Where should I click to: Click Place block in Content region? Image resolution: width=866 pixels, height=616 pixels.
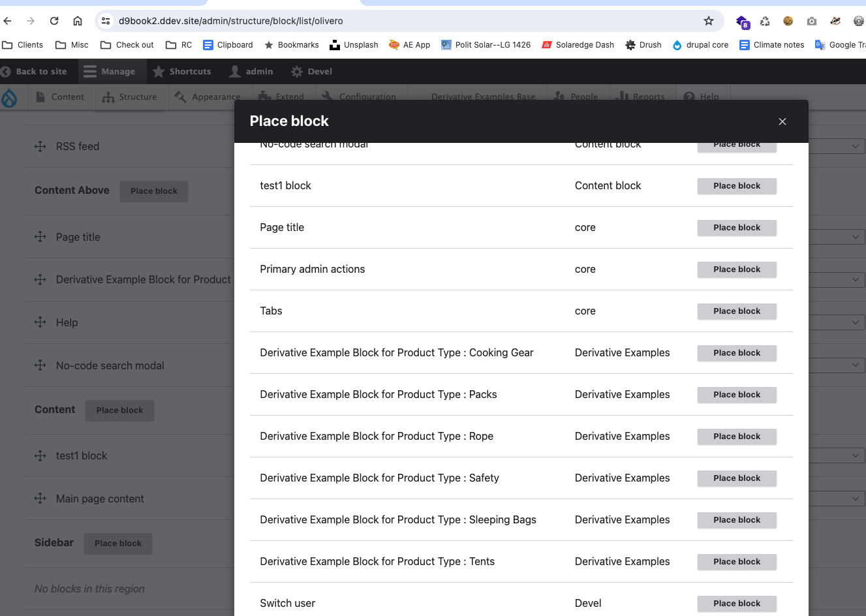click(x=119, y=410)
